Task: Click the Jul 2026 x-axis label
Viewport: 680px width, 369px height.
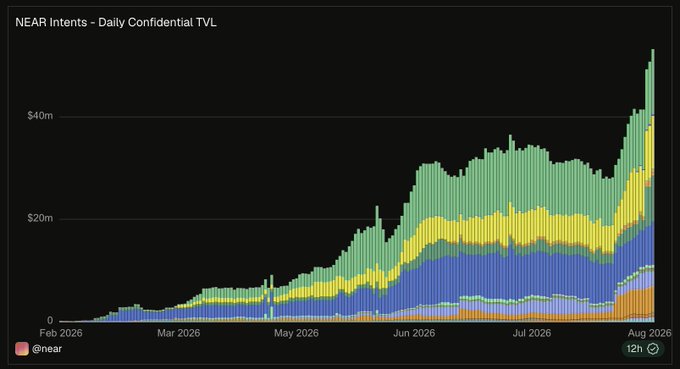Action: coord(532,333)
